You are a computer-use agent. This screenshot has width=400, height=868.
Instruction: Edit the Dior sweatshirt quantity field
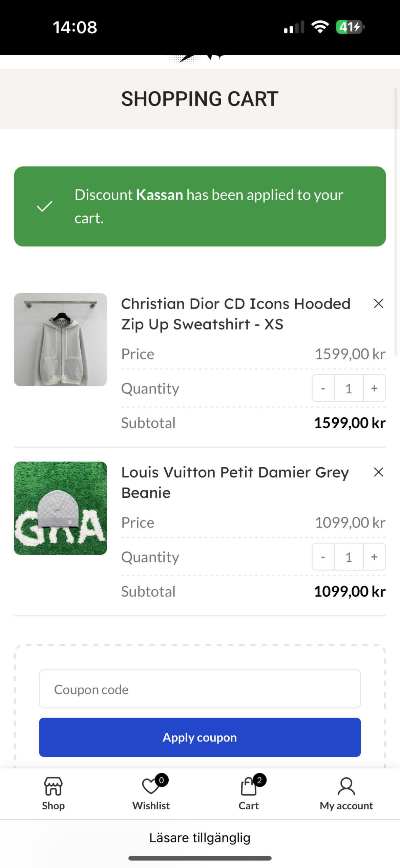pyautogui.click(x=349, y=388)
